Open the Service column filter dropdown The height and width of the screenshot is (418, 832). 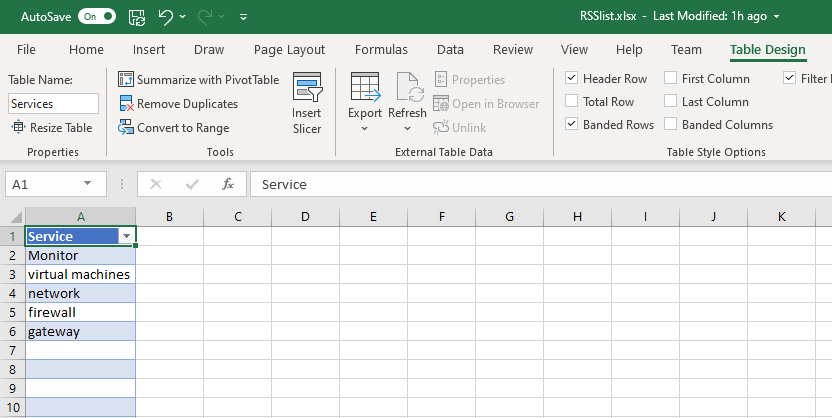(x=126, y=236)
